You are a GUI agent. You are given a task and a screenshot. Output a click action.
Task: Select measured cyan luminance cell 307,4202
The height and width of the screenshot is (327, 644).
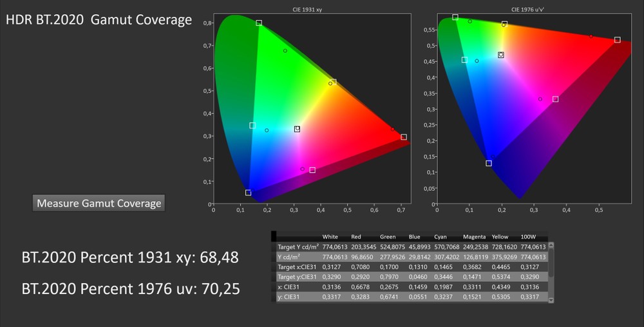pyautogui.click(x=447, y=257)
